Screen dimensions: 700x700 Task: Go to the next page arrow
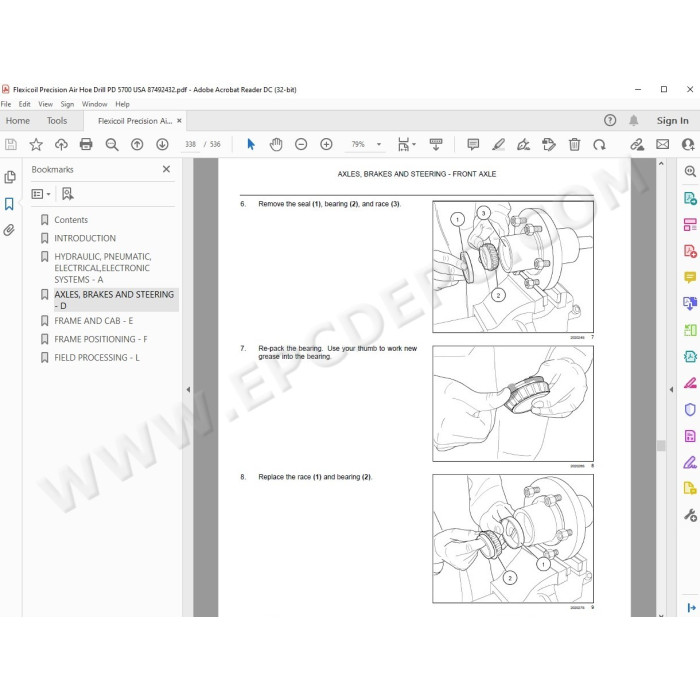[x=162, y=144]
